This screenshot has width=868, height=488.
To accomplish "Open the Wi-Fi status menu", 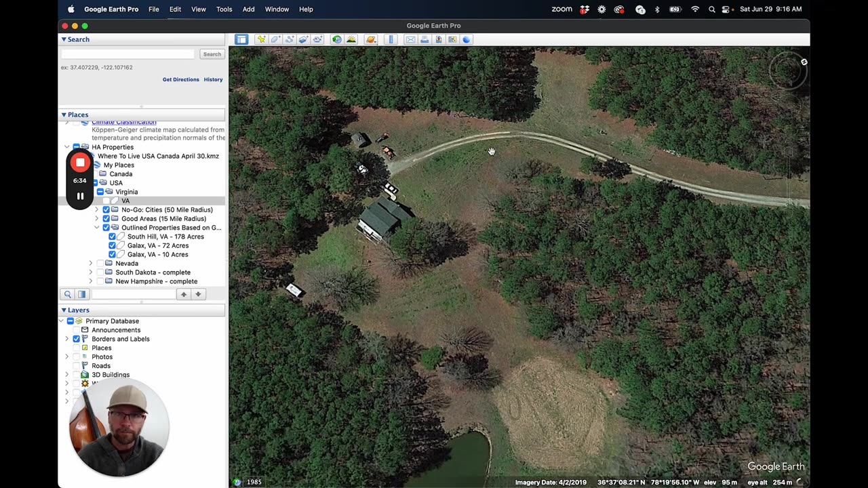I will [x=695, y=9].
